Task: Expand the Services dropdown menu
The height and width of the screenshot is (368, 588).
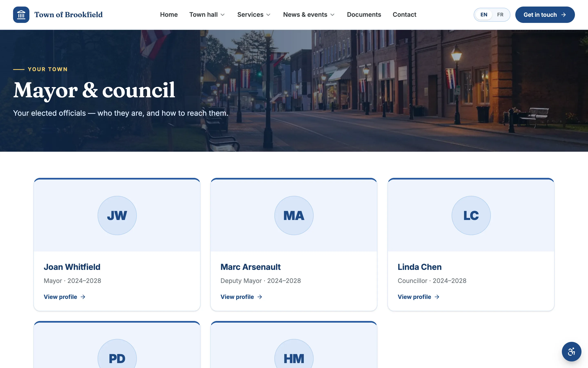Action: [x=254, y=15]
